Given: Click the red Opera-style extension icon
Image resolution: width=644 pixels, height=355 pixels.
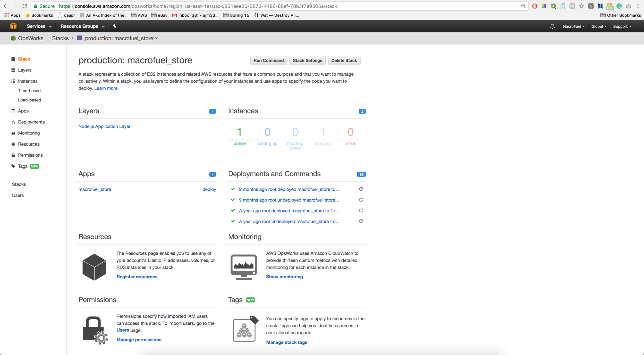Looking at the screenshot, I should [535, 6].
